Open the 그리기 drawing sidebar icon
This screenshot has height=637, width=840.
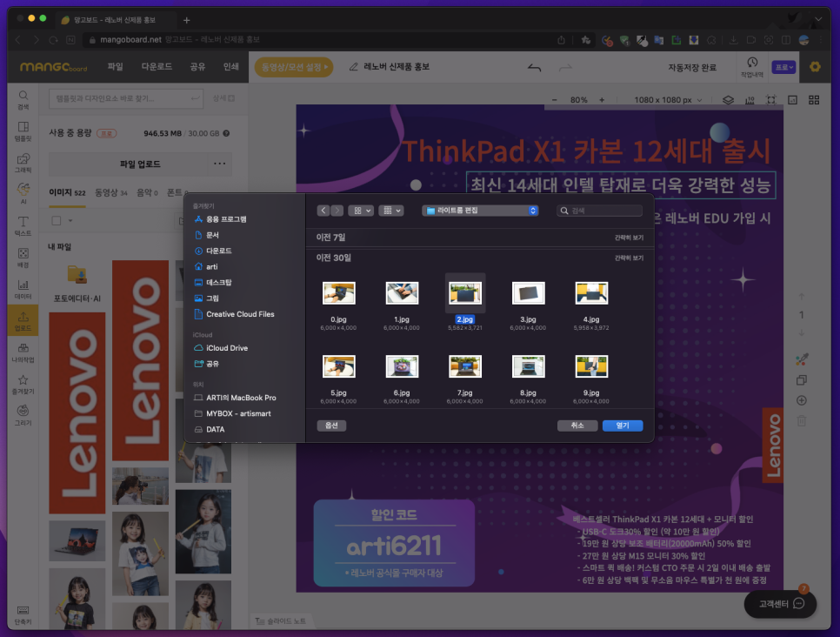click(23, 416)
